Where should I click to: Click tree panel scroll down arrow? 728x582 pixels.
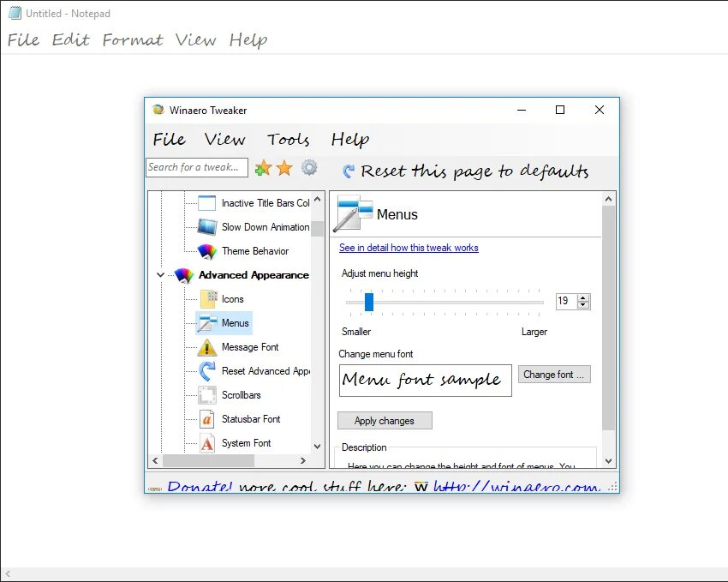pos(318,447)
